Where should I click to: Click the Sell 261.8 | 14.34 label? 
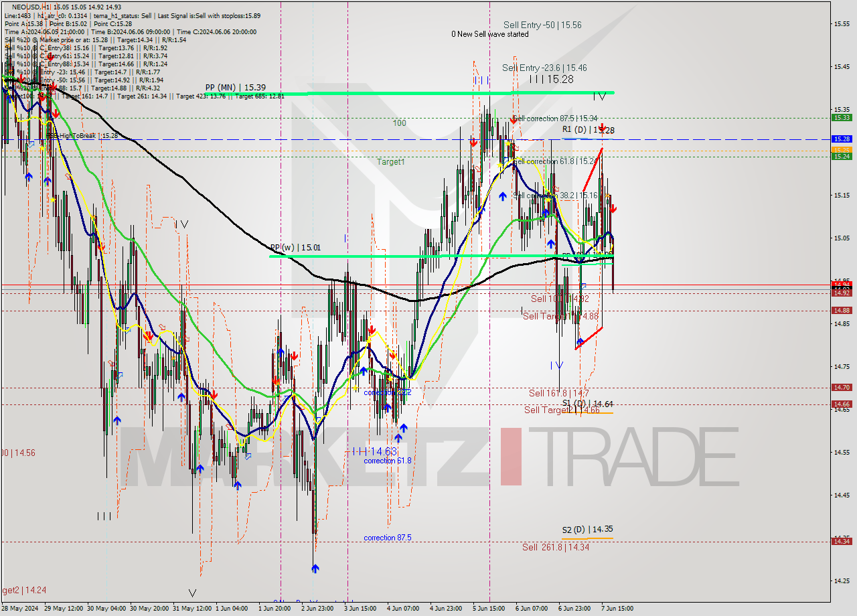pos(556,547)
